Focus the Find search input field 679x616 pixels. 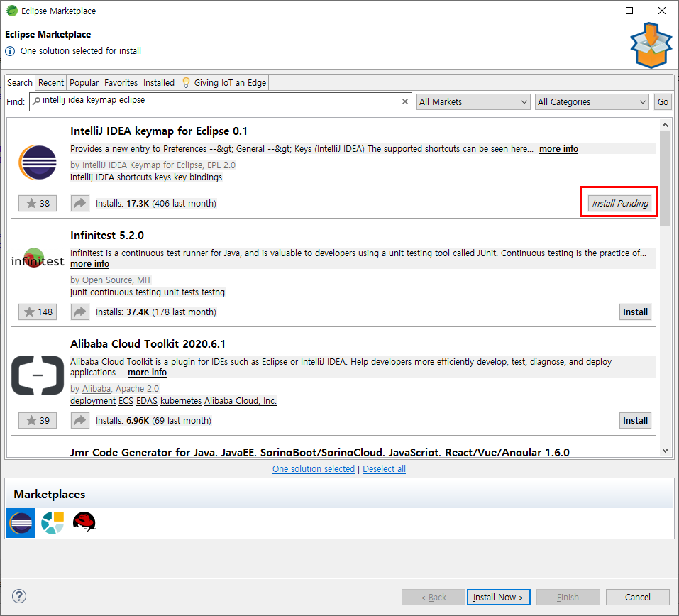pyautogui.click(x=221, y=101)
